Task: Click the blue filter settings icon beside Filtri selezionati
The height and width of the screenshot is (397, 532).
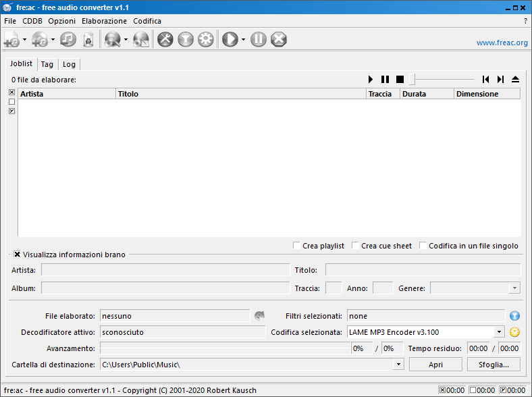Action: click(x=515, y=315)
